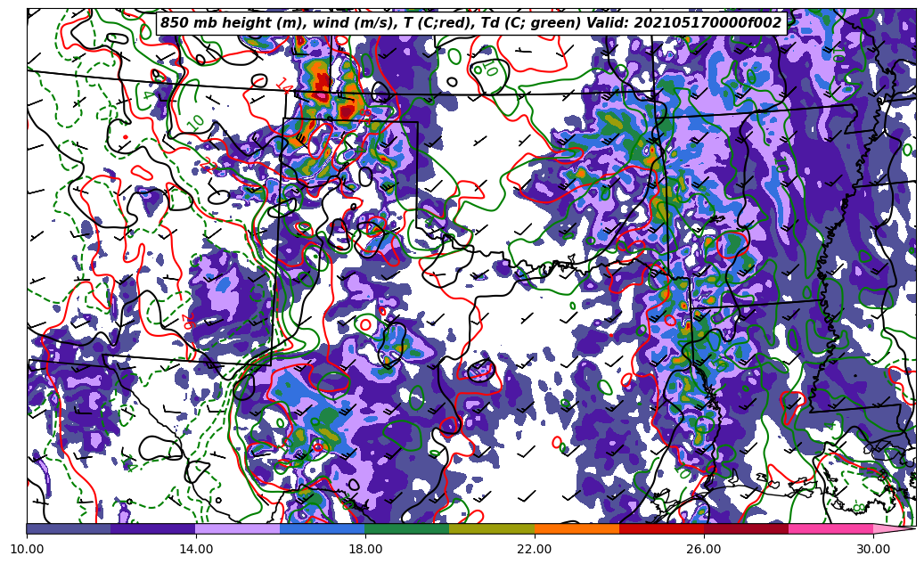The height and width of the screenshot is (564, 924).
Task: Pick the dark maroon 26–28 colorbar segment
Action: 746,528
